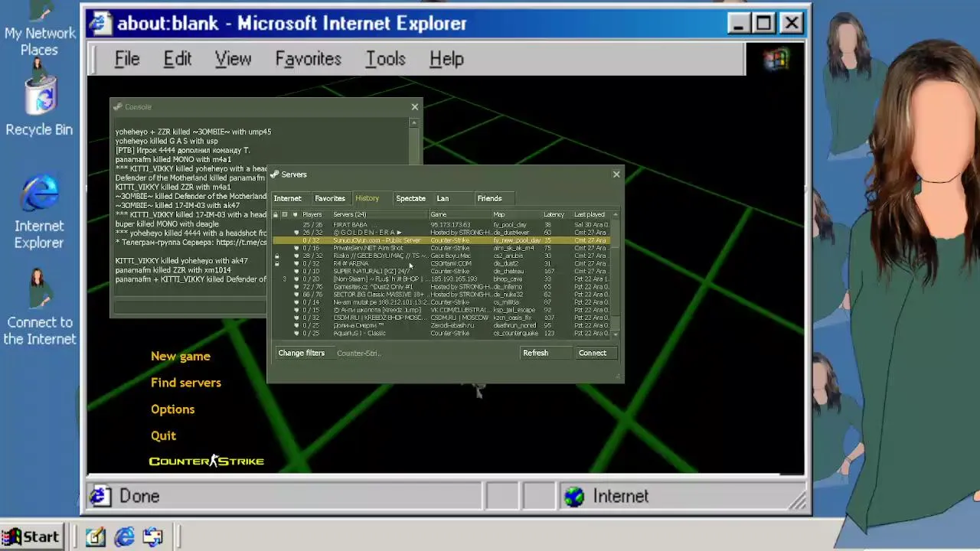The image size is (980, 551).
Task: Open the Internet Explorer desktop shortcut
Action: click(x=39, y=213)
